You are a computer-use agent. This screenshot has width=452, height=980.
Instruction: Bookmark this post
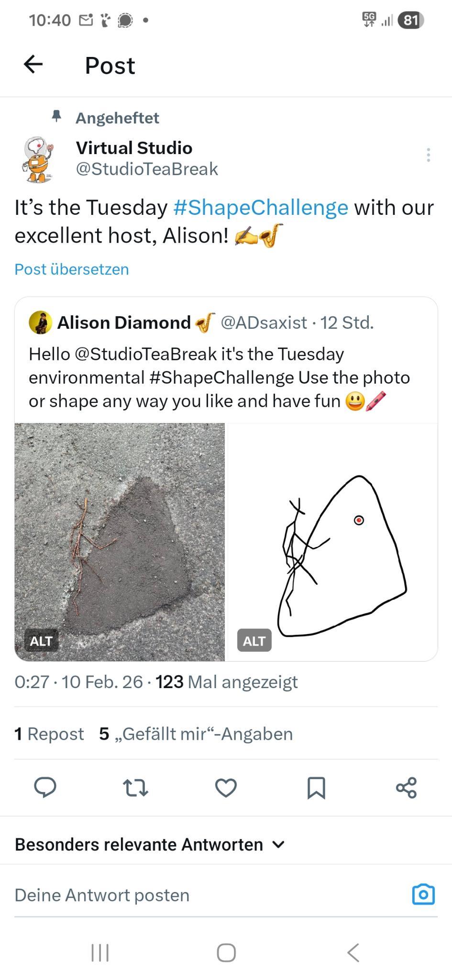[316, 787]
